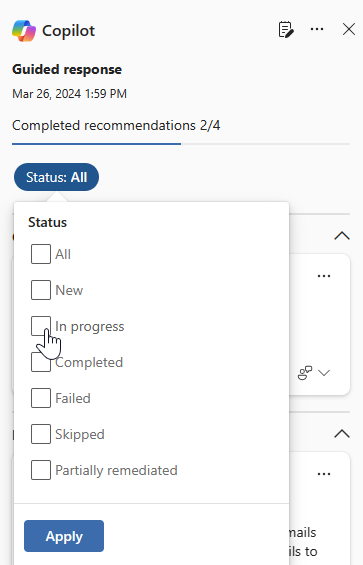Open the notes edit icon in header
This screenshot has width=363, height=565.
[x=286, y=30]
